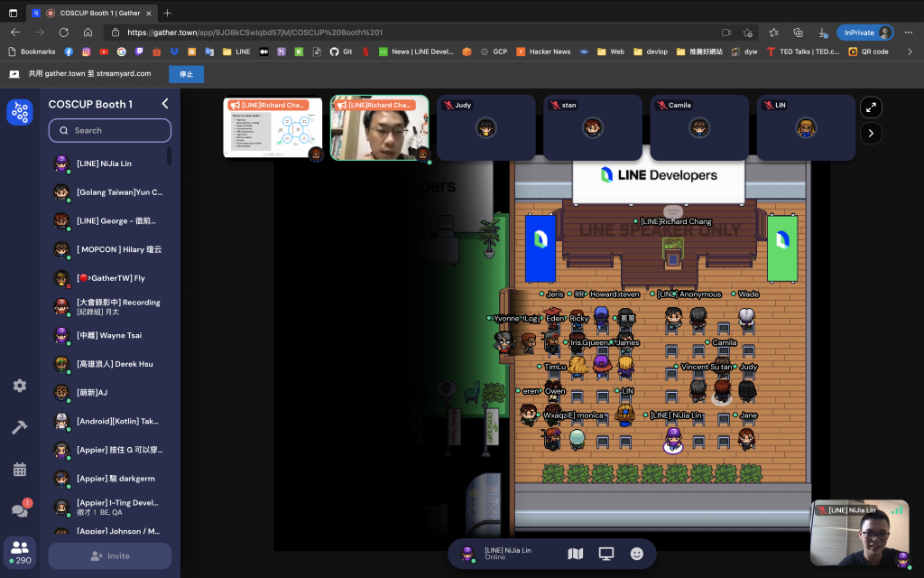
Task: Open the Web bookmarks folder
Action: coord(611,51)
